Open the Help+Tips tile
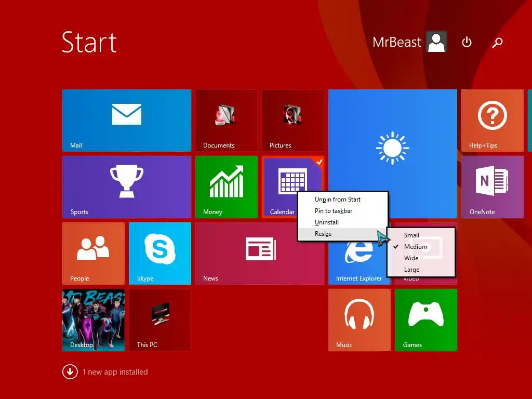532x399 pixels. click(x=493, y=120)
